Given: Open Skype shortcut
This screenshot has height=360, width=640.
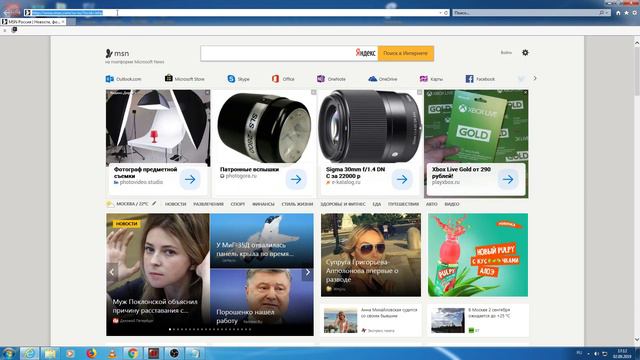Looking at the screenshot, I should coord(238,79).
